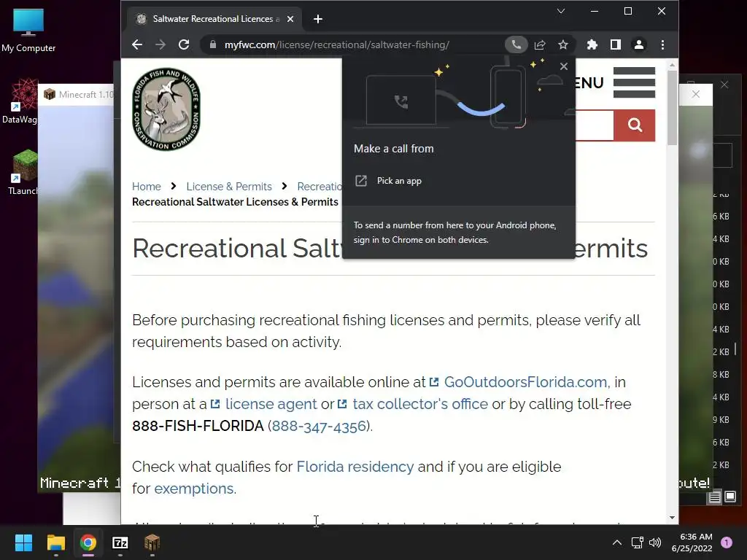747x560 pixels.
Task: Click scrollbar up arrow in Chrome
Action: pos(672,65)
